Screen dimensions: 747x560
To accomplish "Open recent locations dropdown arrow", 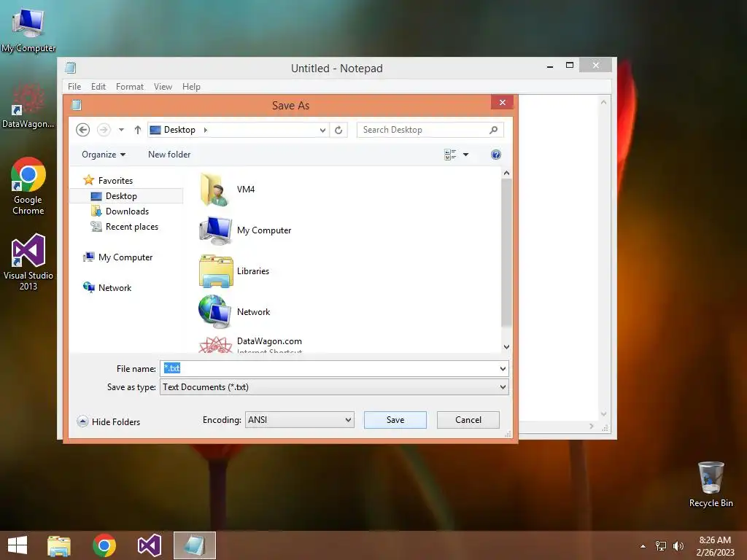I will click(x=121, y=130).
